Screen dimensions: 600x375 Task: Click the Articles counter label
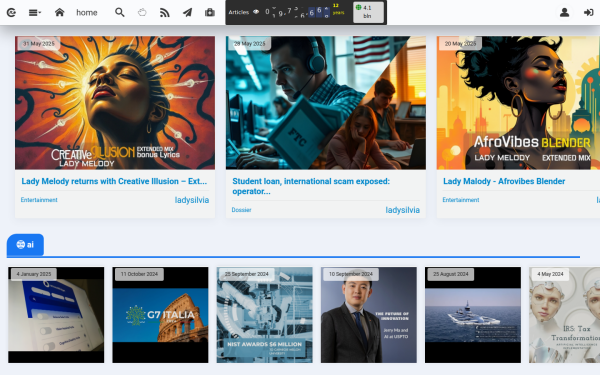(239, 12)
